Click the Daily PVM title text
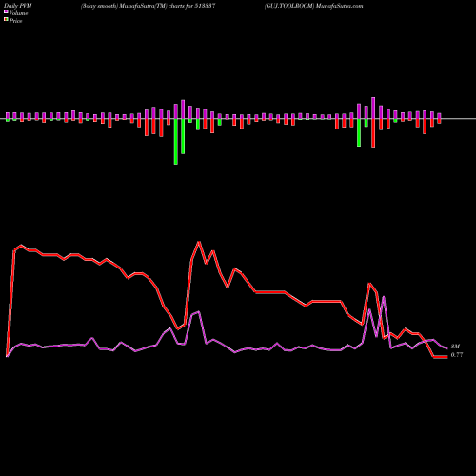 click(x=18, y=6)
